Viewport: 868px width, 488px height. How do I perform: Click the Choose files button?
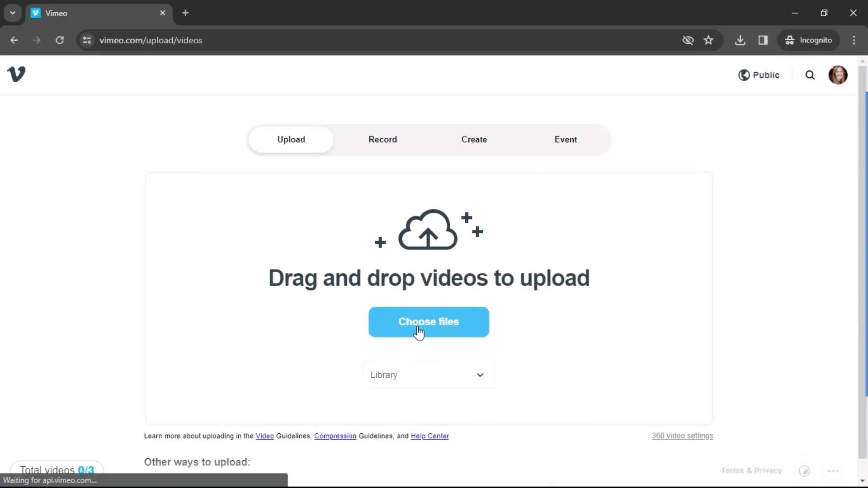point(429,322)
